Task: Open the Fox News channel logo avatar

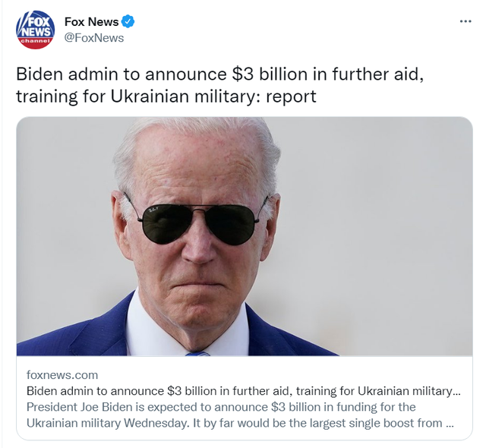Action: 36,30
